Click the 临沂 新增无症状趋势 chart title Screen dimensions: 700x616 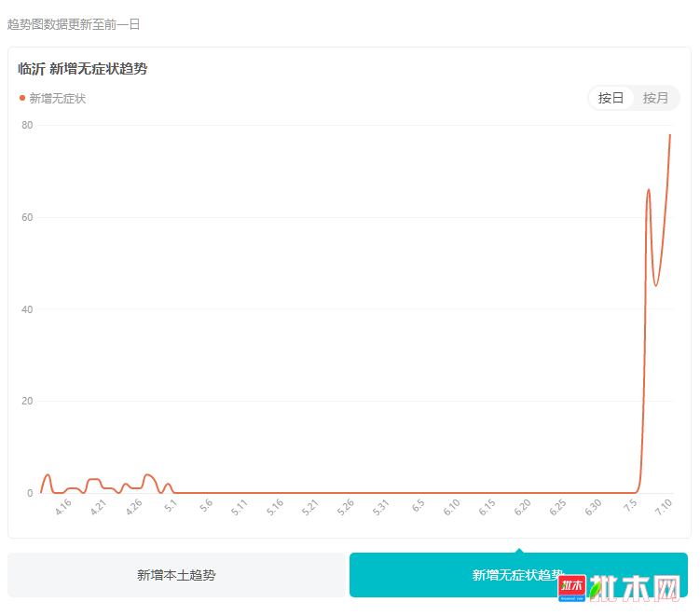83,69
